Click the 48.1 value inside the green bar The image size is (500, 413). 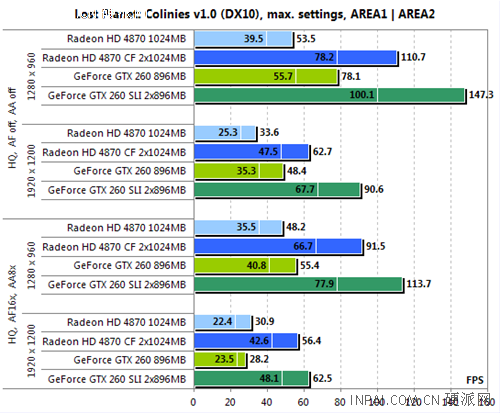[x=269, y=378]
